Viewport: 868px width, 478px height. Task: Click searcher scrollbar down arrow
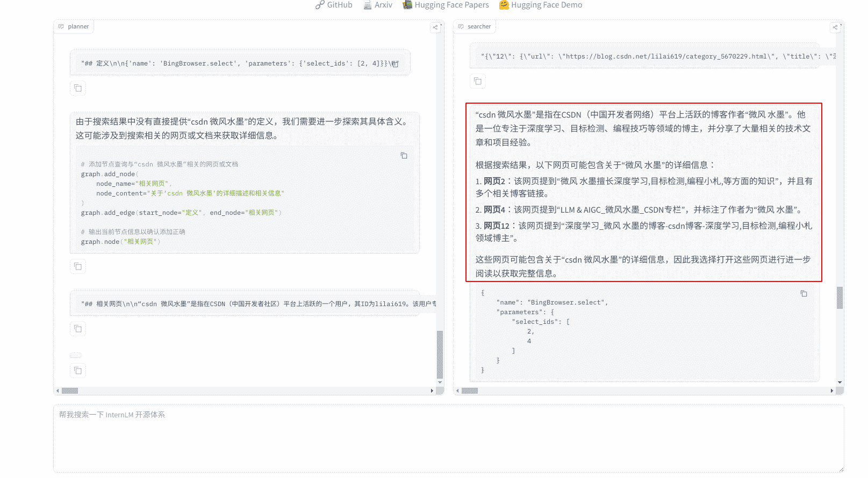[840, 382]
